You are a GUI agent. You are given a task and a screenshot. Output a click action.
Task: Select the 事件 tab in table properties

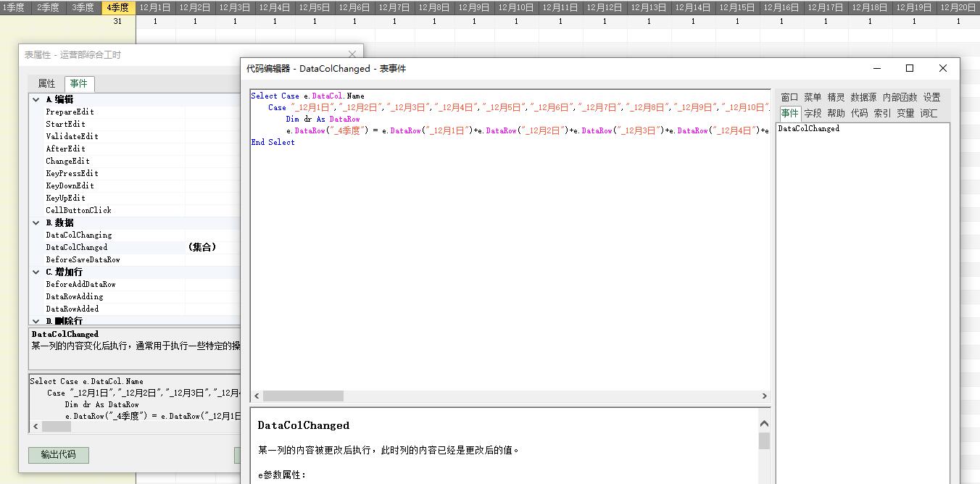(78, 83)
